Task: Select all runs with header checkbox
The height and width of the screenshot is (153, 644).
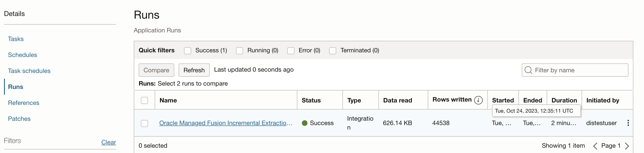Action: tap(144, 100)
